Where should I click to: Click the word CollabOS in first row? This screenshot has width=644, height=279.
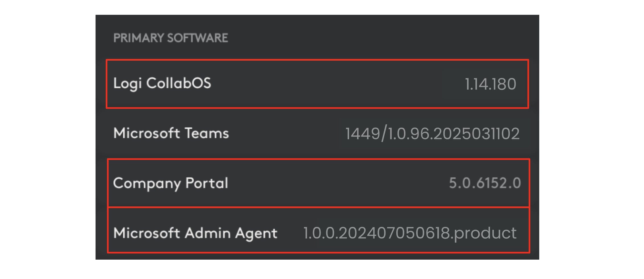pos(179,83)
